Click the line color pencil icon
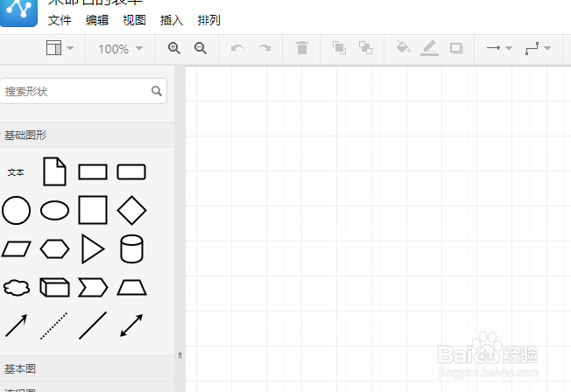 point(429,48)
